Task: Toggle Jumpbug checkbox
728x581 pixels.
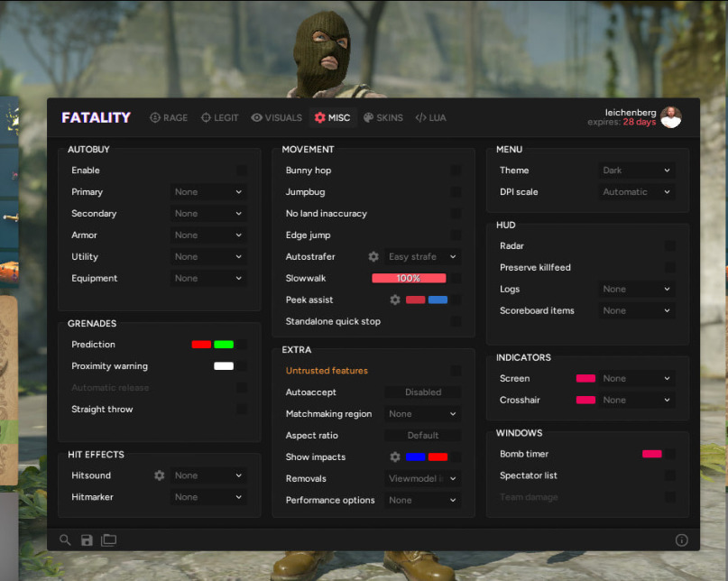Action: [x=456, y=192]
